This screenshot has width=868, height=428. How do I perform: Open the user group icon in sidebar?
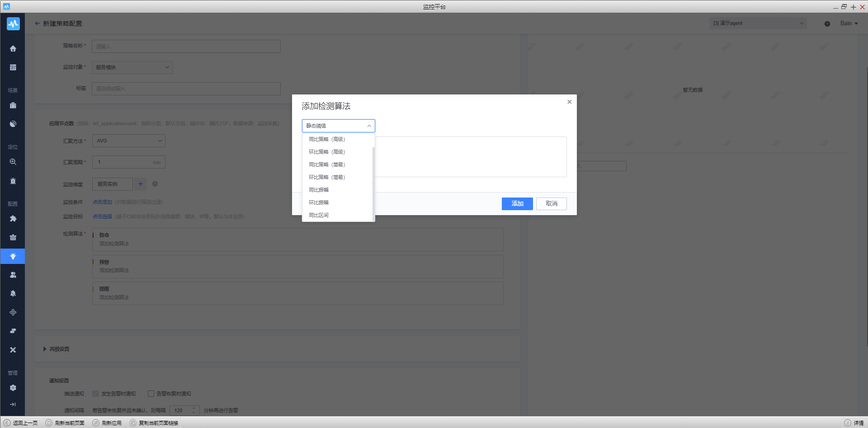pos(13,275)
